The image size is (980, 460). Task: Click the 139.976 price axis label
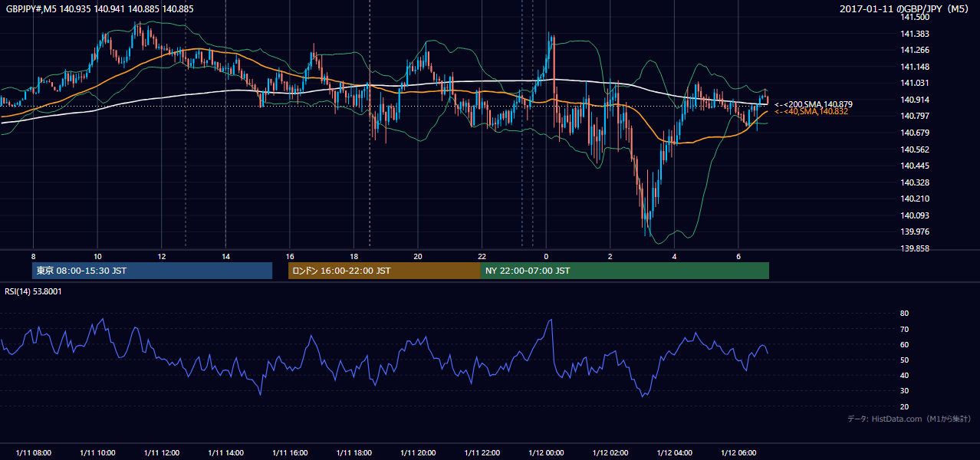click(x=914, y=232)
